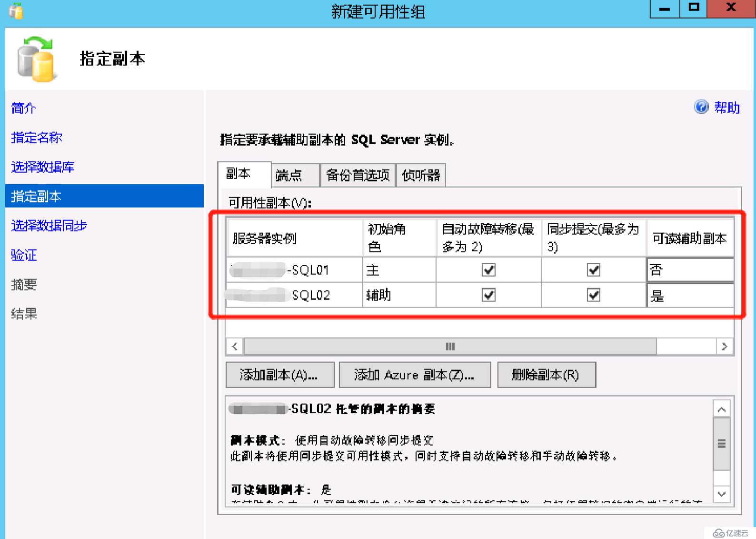
Task: Maximize the 新建可用性组 window
Action: 693,9
